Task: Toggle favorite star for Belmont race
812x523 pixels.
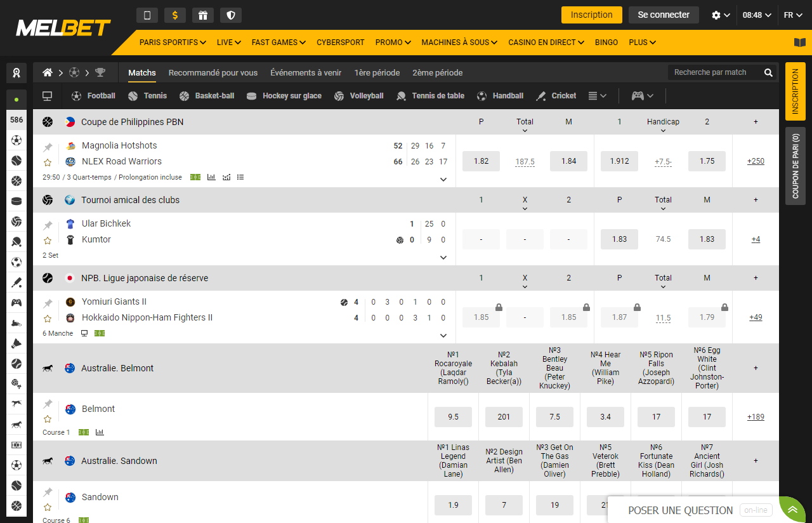Action: (48, 419)
